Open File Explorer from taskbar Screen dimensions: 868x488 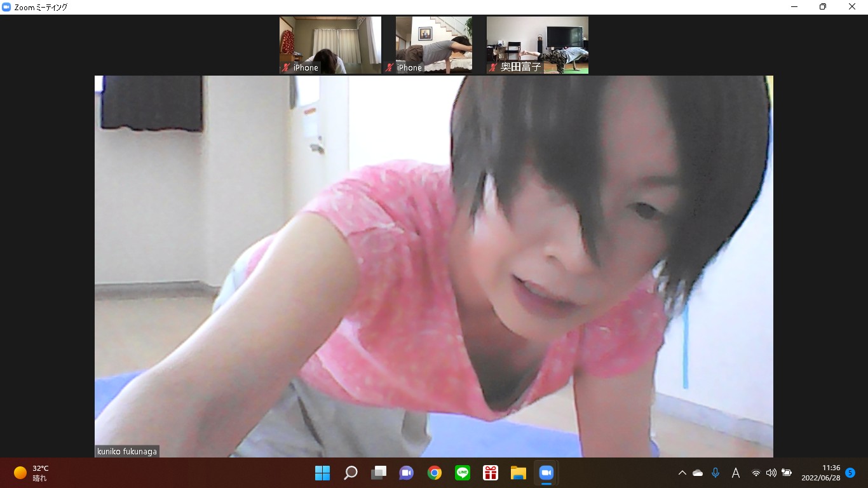[519, 473]
